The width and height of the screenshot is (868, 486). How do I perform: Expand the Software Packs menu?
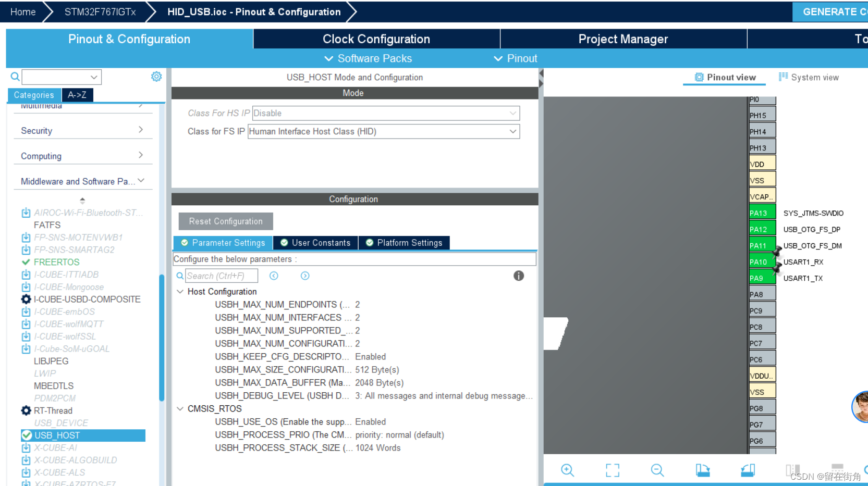pos(368,58)
